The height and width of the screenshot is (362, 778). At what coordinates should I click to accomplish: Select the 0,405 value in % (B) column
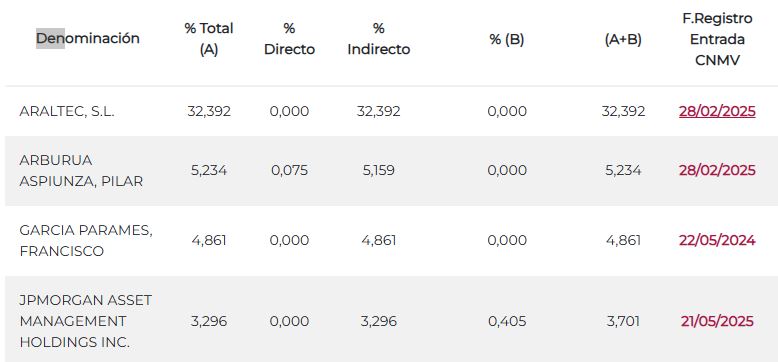click(x=507, y=321)
